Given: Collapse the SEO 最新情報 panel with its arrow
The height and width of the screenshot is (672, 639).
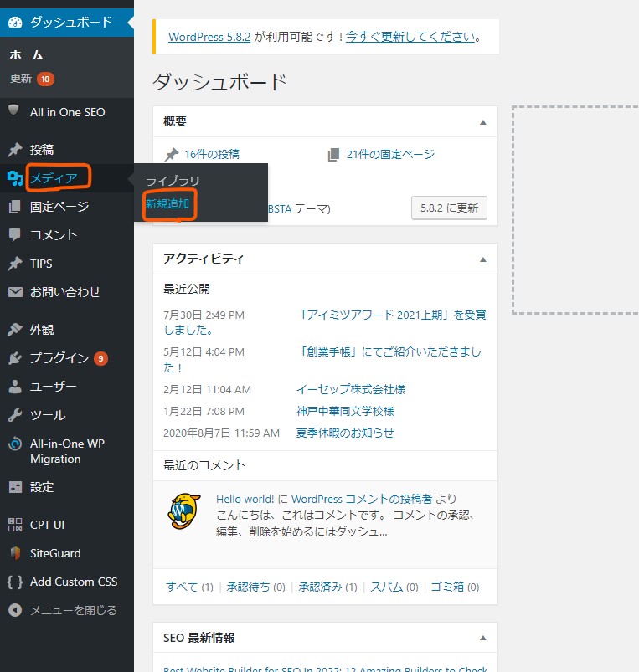Looking at the screenshot, I should coord(483,638).
